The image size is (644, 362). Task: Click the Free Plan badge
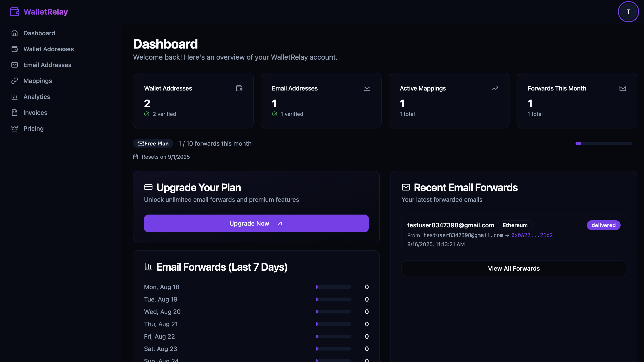153,143
